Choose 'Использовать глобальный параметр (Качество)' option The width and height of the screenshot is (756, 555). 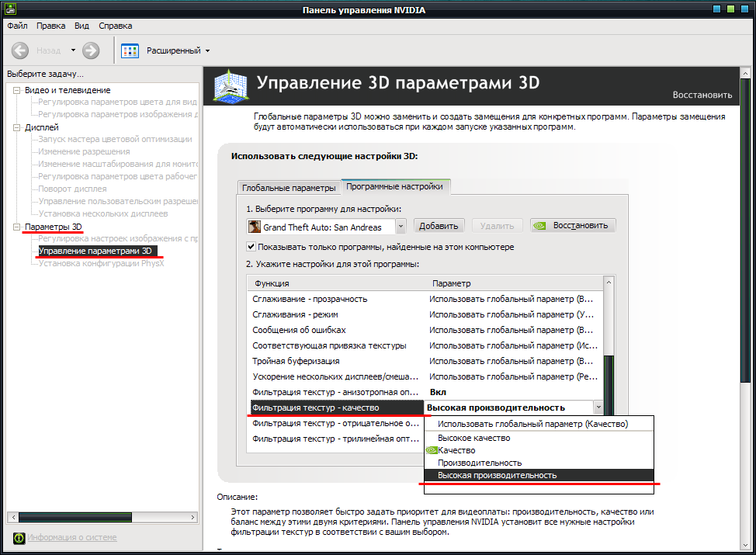click(x=539, y=424)
